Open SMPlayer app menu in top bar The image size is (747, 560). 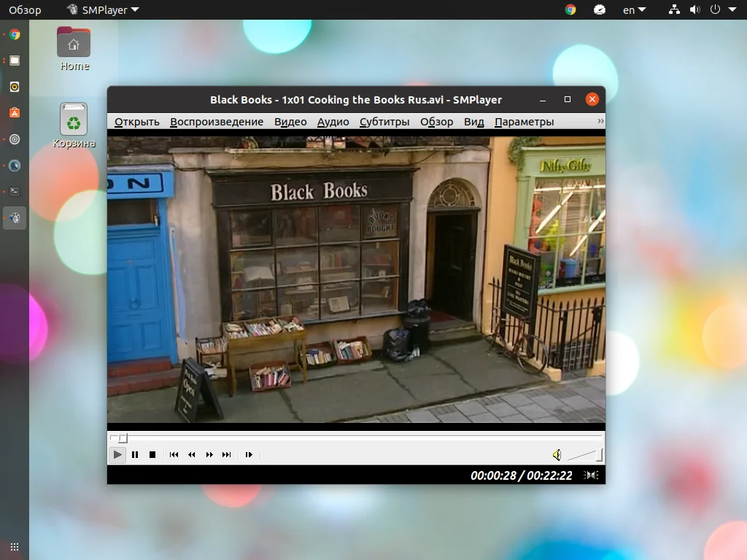(103, 9)
